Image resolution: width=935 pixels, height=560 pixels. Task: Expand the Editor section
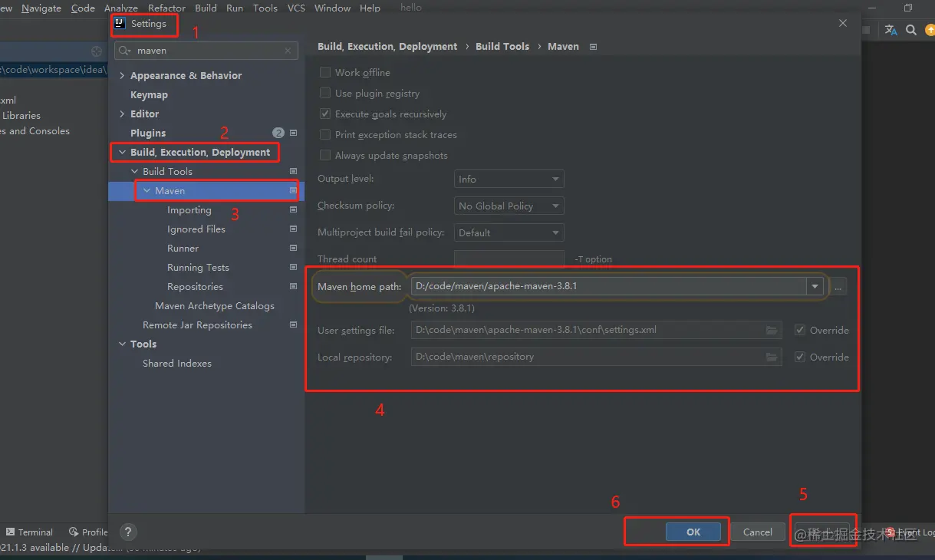pos(123,114)
